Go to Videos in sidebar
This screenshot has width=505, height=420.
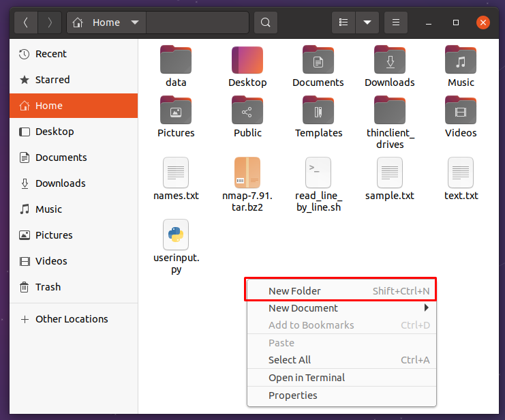(74, 261)
